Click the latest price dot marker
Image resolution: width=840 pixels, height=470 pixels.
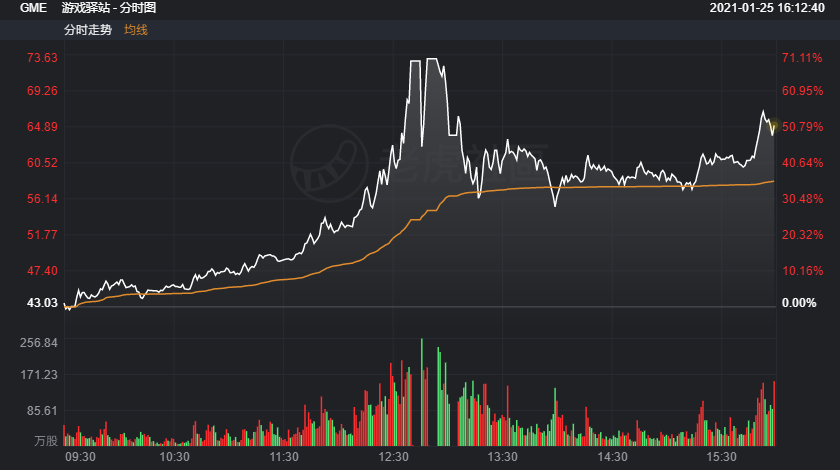tap(774, 126)
